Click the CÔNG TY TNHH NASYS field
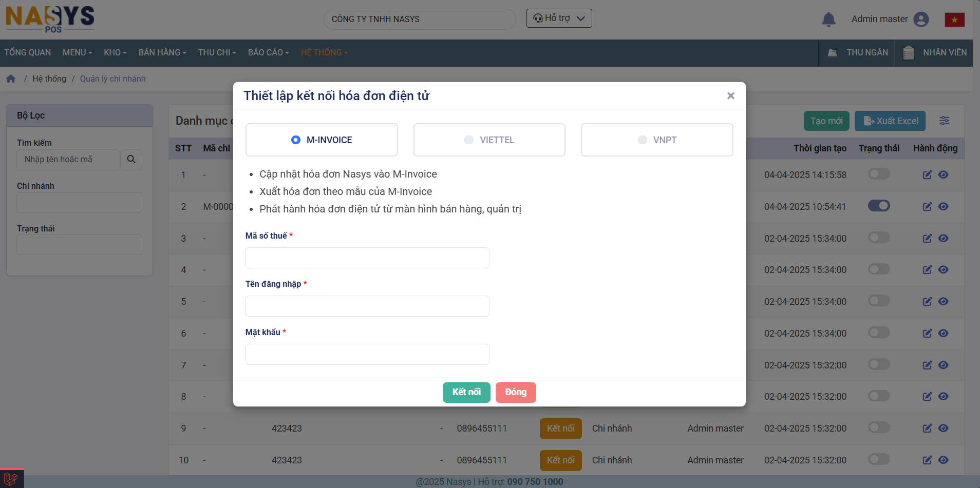Image resolution: width=980 pixels, height=488 pixels. click(420, 19)
